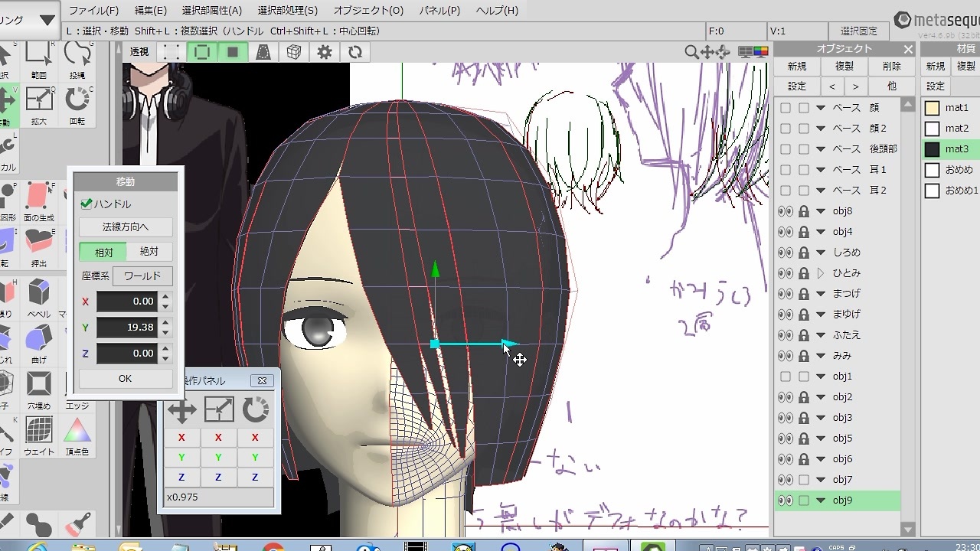Choose the 面の生成 face creation tool
The width and height of the screenshot is (980, 551).
point(39,202)
